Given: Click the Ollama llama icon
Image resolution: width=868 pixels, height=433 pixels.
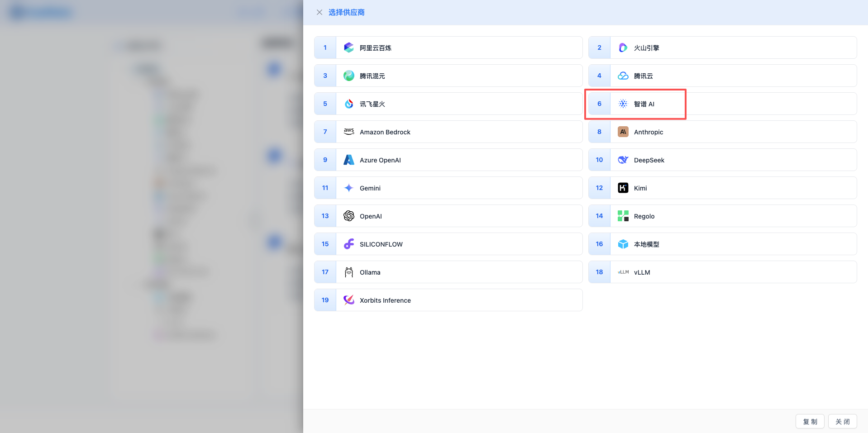Looking at the screenshot, I should pos(348,272).
